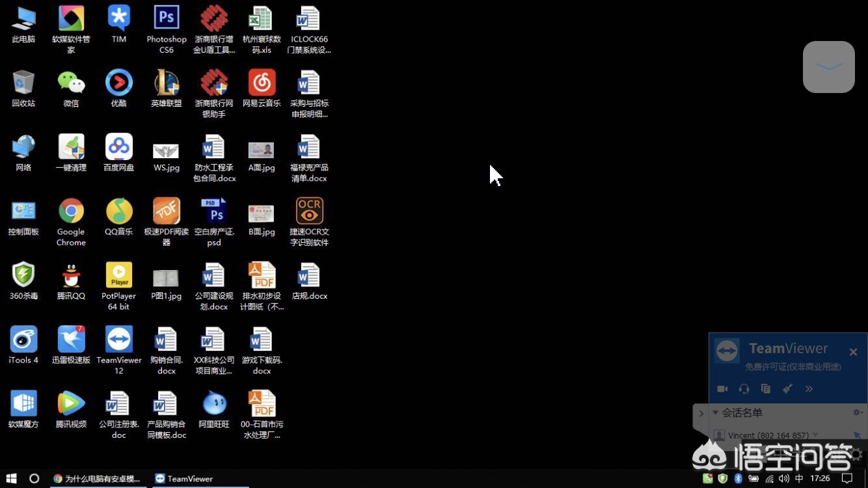Collapse the 会话名单 section triangle

point(716,413)
